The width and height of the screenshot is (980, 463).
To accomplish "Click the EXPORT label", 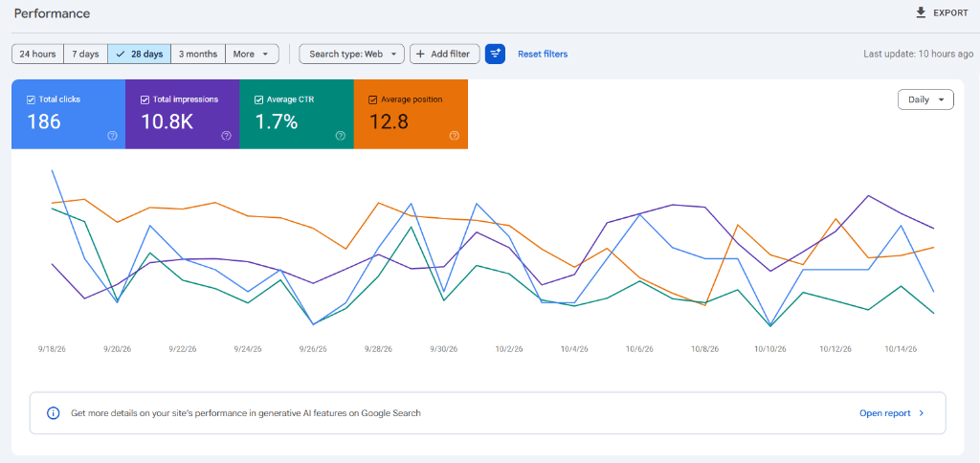I will pyautogui.click(x=950, y=13).
